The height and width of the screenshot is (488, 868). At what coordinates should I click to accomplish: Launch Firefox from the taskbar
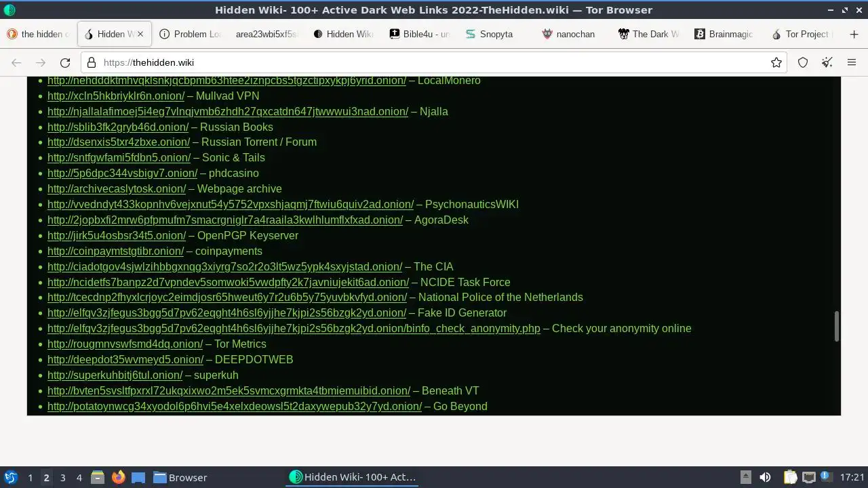pos(118,477)
